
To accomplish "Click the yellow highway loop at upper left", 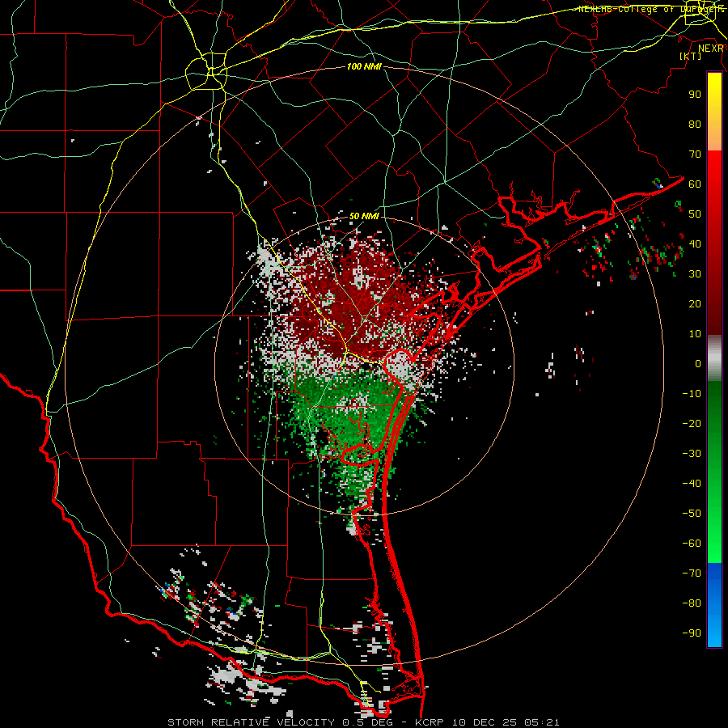I will point(206,71).
